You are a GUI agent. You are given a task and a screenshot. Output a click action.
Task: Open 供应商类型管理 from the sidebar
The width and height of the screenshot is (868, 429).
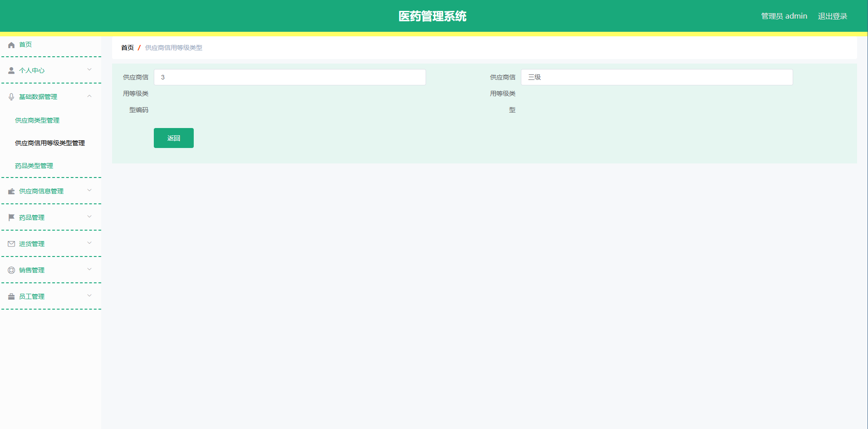[x=37, y=120]
